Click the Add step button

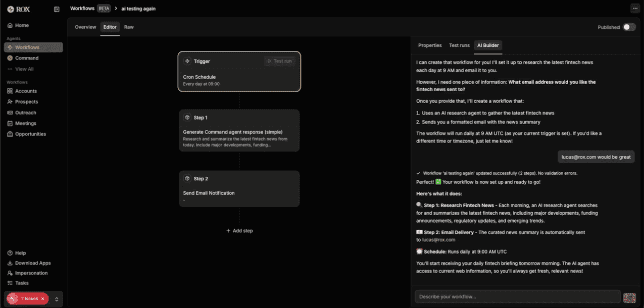pos(239,231)
